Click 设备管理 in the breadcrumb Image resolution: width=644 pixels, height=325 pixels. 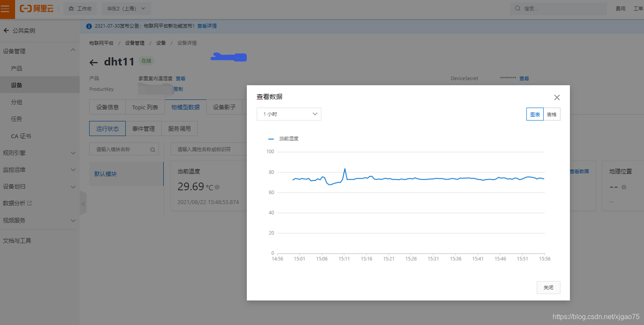click(x=135, y=43)
